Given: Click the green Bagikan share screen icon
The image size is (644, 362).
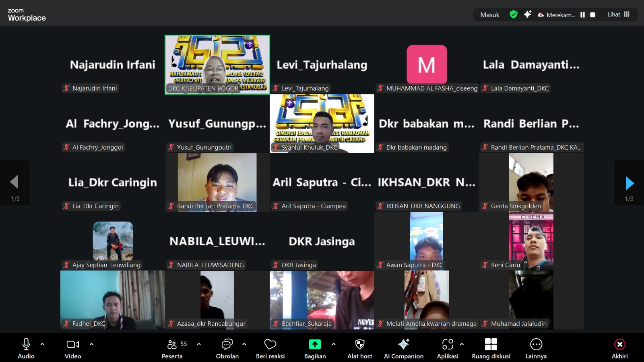Looking at the screenshot, I should [x=315, y=344].
